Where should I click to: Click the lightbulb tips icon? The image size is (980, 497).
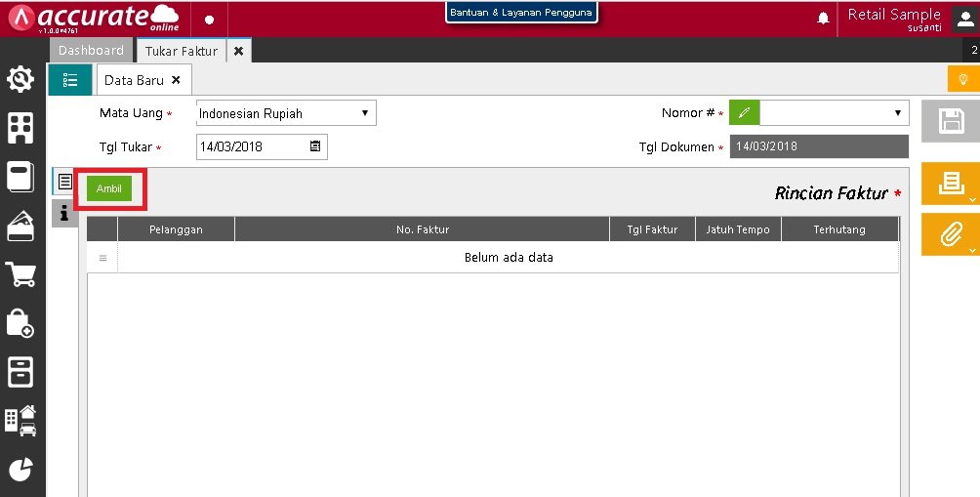[962, 80]
